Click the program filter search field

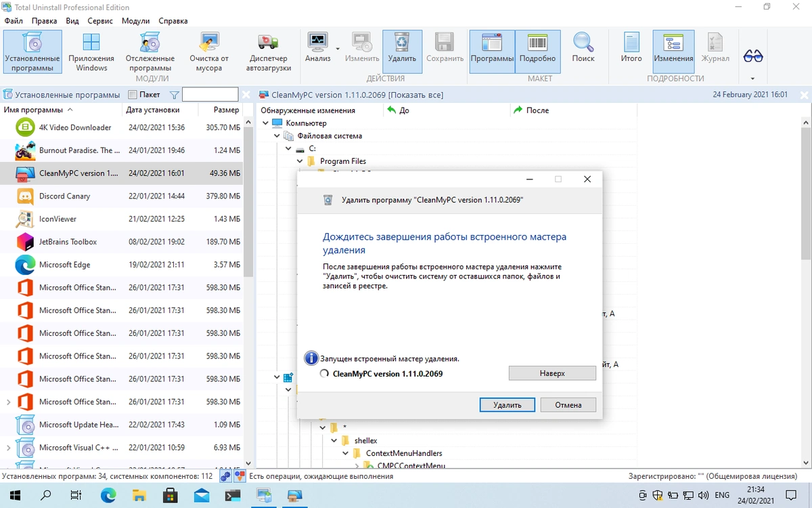point(210,95)
